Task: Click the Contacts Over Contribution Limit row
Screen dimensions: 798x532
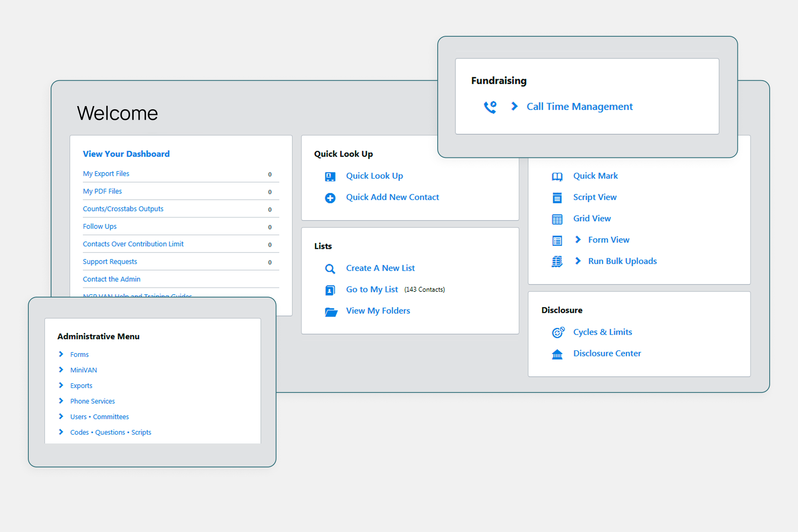Action: click(x=133, y=244)
